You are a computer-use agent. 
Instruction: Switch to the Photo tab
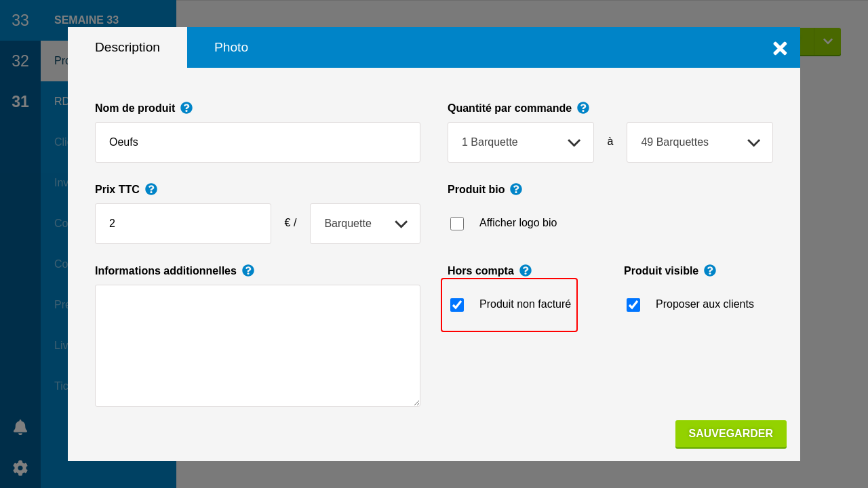[x=231, y=47]
